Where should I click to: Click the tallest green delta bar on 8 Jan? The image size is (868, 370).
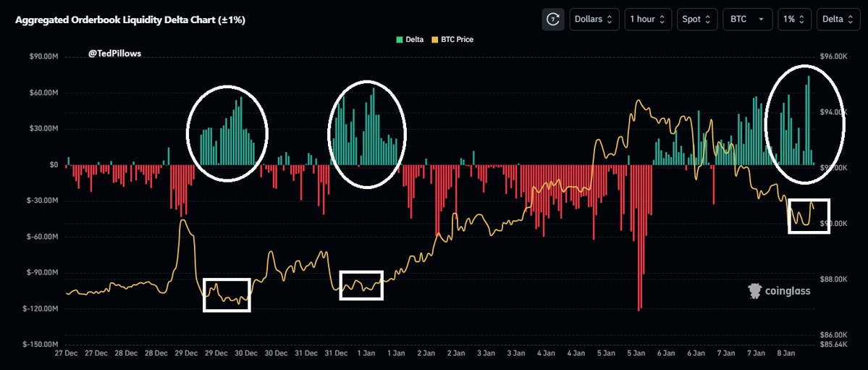(809, 120)
